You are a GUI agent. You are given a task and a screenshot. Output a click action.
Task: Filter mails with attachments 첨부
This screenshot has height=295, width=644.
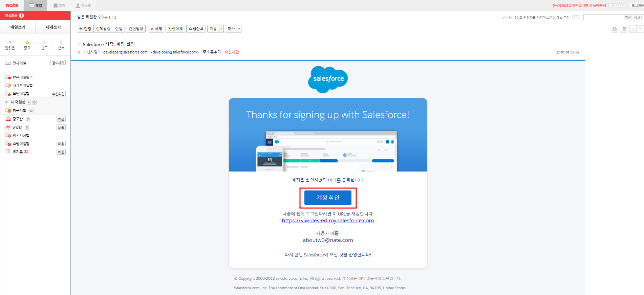tap(61, 45)
